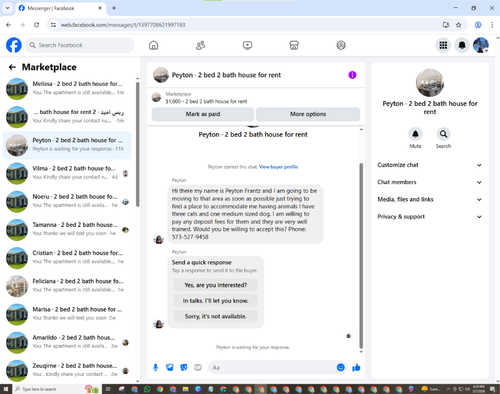Open the purple conversation information icon
Image resolution: width=500 pixels, height=394 pixels.
pos(352,75)
